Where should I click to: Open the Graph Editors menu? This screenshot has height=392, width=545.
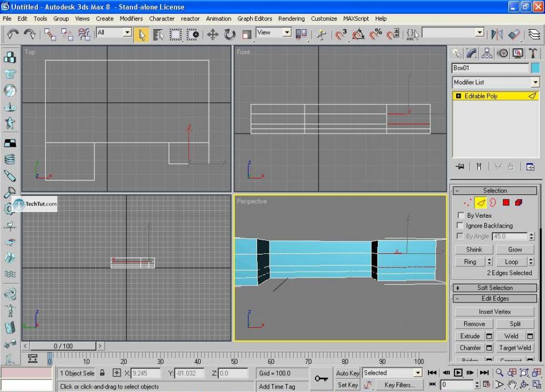click(x=254, y=19)
